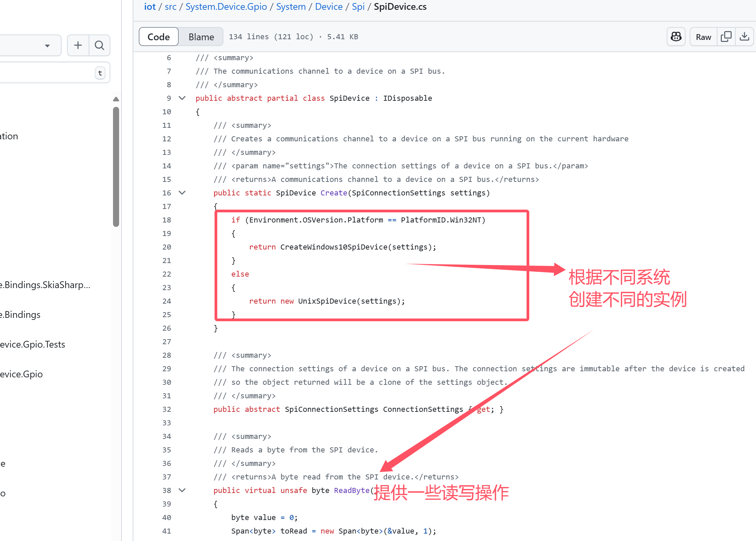Copy raw file contents icon
This screenshot has height=541, width=756.
726,37
